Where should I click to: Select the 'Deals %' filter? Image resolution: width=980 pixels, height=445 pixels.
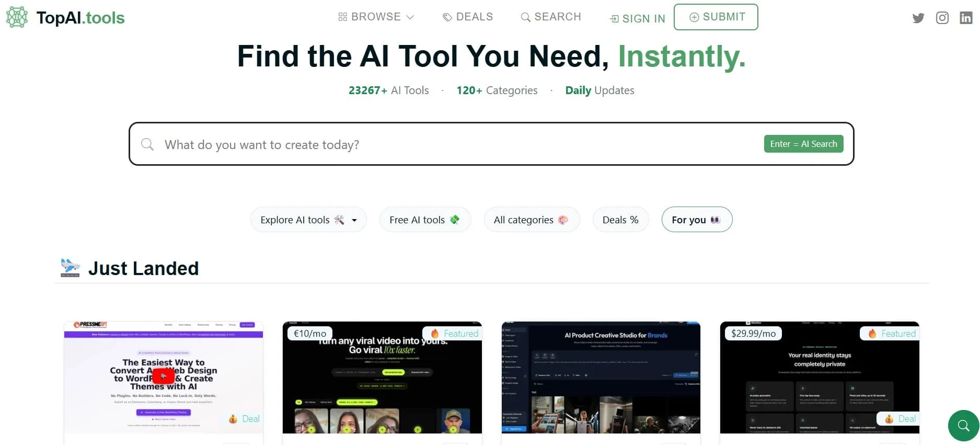(620, 220)
